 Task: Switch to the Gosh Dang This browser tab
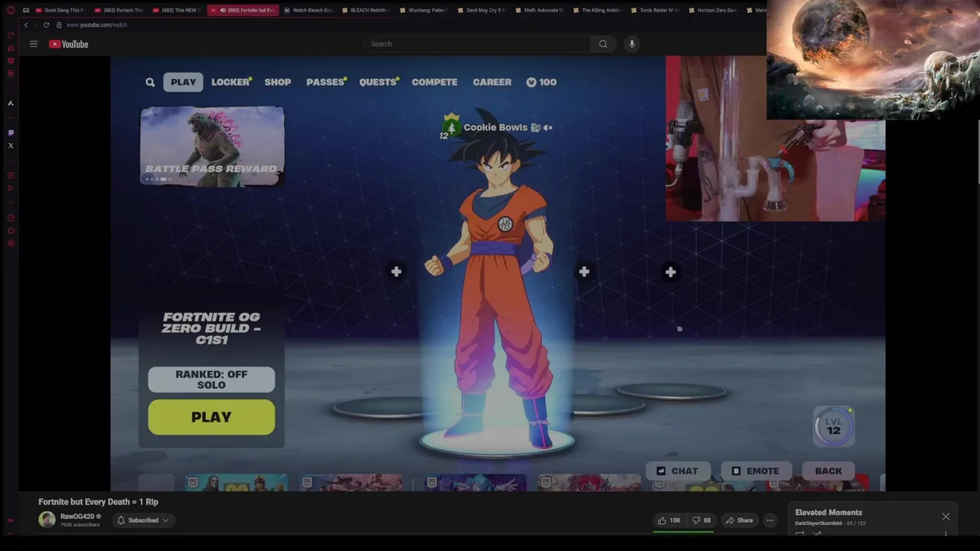pyautogui.click(x=60, y=10)
